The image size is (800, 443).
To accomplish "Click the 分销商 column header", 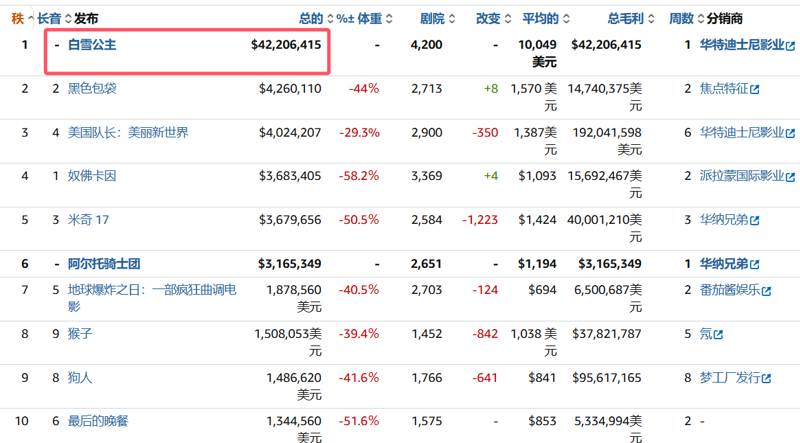I will [724, 19].
